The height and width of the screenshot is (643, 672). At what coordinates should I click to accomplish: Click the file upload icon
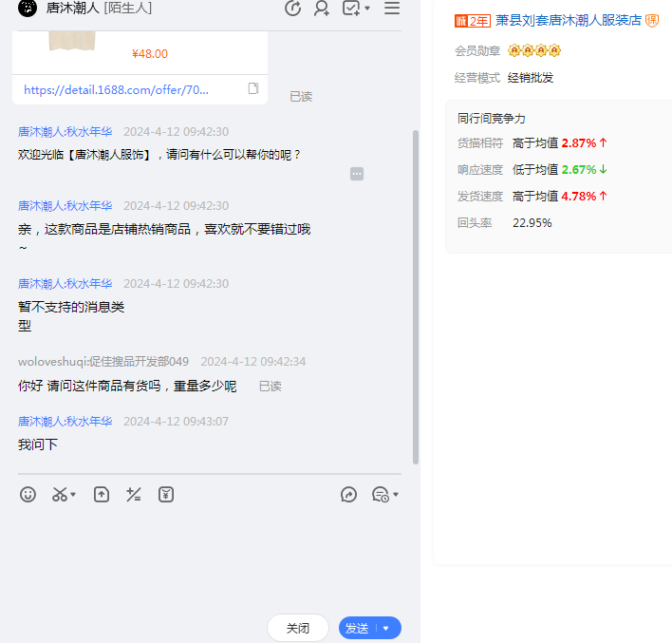point(102,495)
